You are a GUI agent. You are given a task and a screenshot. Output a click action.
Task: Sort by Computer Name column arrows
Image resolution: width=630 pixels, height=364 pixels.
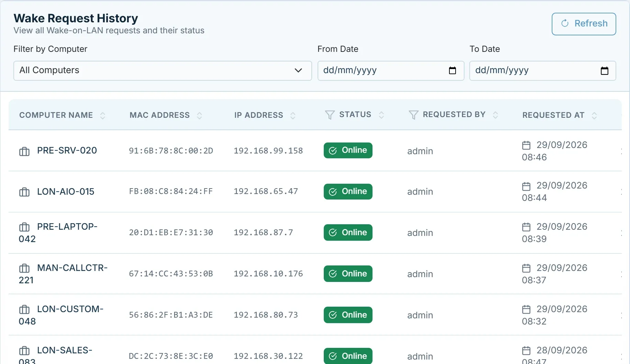tap(103, 115)
